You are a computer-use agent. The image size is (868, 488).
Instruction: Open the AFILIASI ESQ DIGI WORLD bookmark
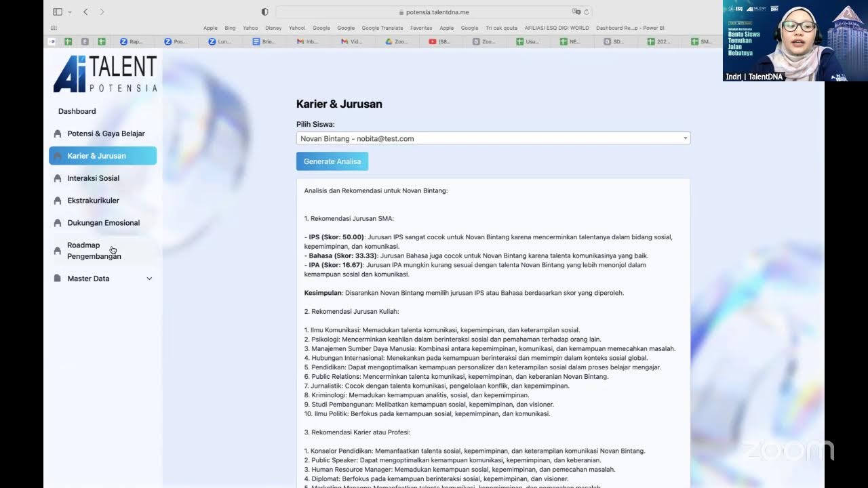[556, 28]
